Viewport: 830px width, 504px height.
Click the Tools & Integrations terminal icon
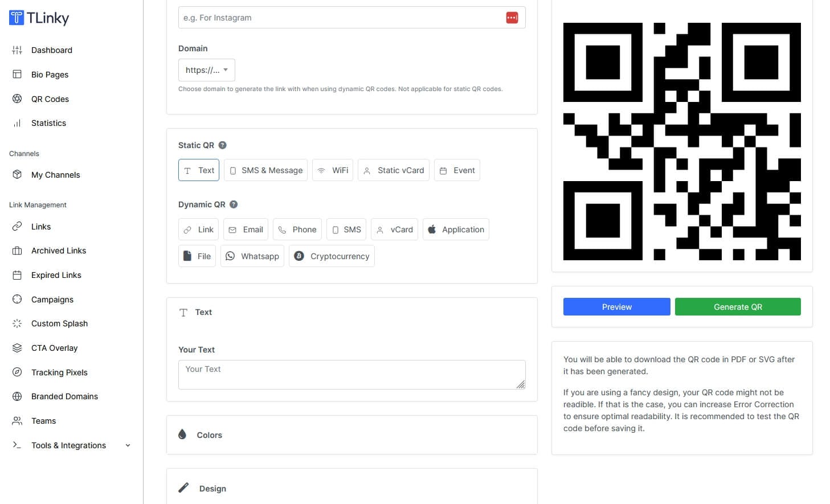17,445
